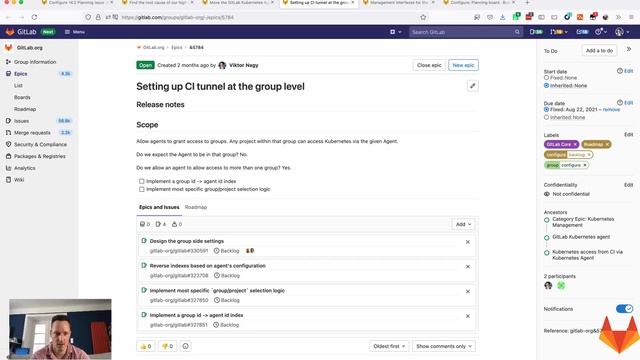Open the Add dropdown for issues
The height and width of the screenshot is (360, 640).
pyautogui.click(x=463, y=224)
